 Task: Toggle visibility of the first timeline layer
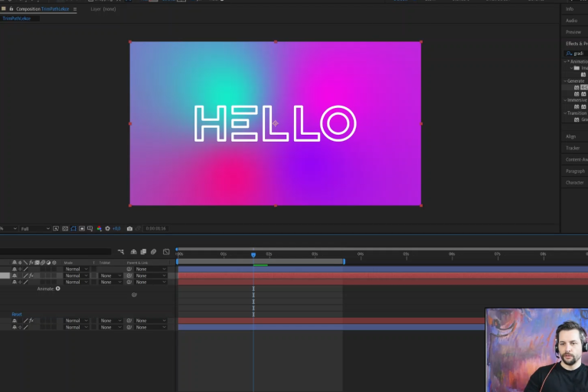tap(14, 269)
